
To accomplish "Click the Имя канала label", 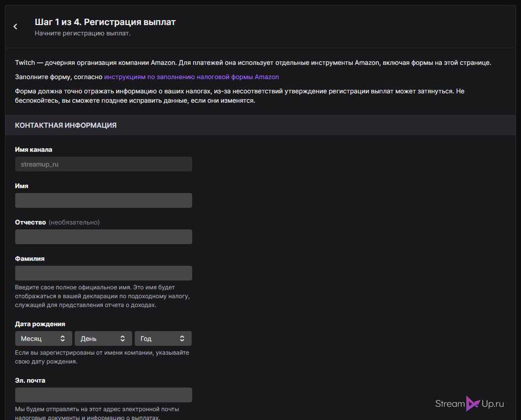I will tap(33, 150).
